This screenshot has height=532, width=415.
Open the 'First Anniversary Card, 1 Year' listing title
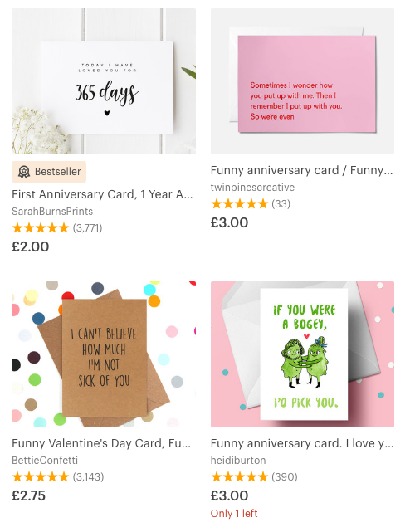pos(102,194)
